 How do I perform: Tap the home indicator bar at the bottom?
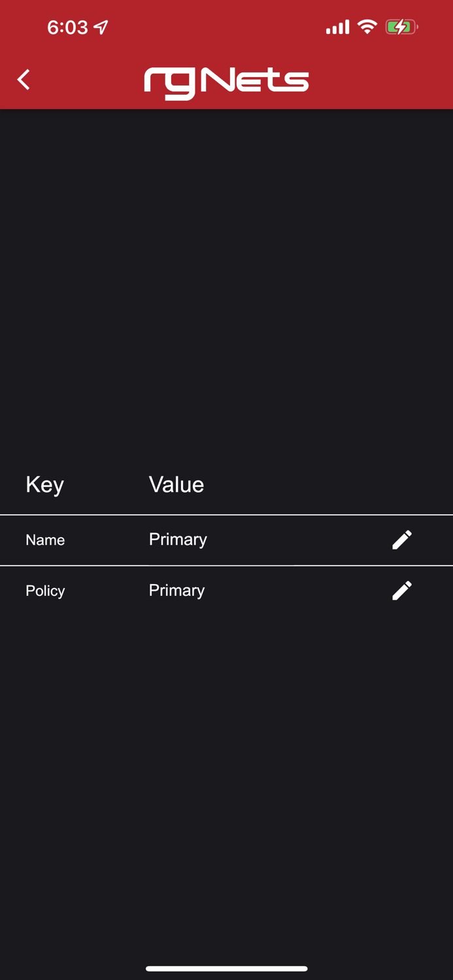pos(226,969)
